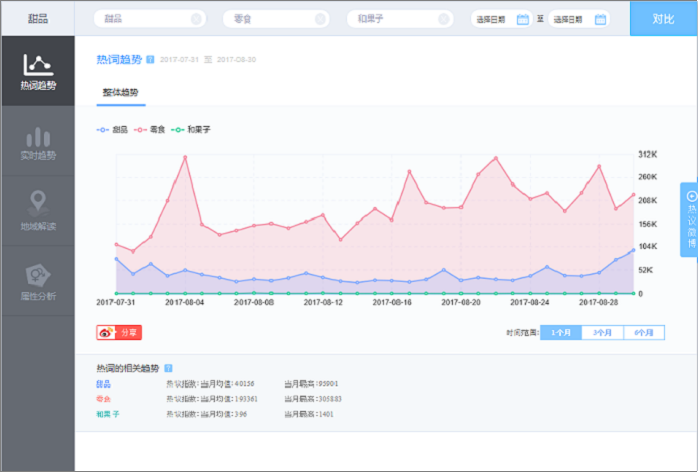Open the end date calendar picker

(600, 19)
